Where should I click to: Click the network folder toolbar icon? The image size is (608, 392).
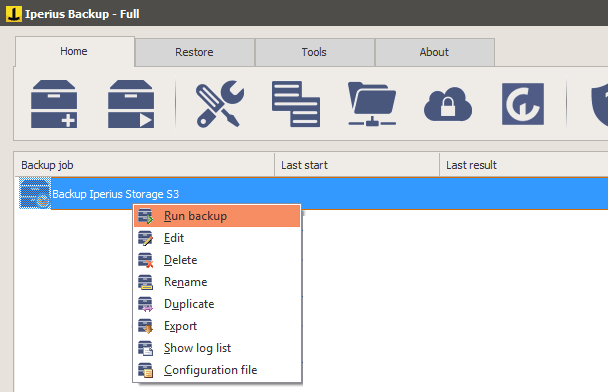click(372, 104)
